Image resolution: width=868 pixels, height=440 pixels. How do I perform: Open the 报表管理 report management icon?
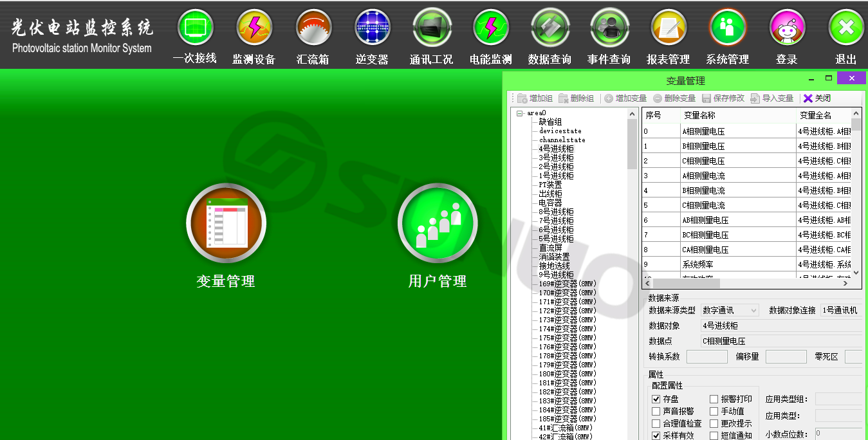click(669, 28)
